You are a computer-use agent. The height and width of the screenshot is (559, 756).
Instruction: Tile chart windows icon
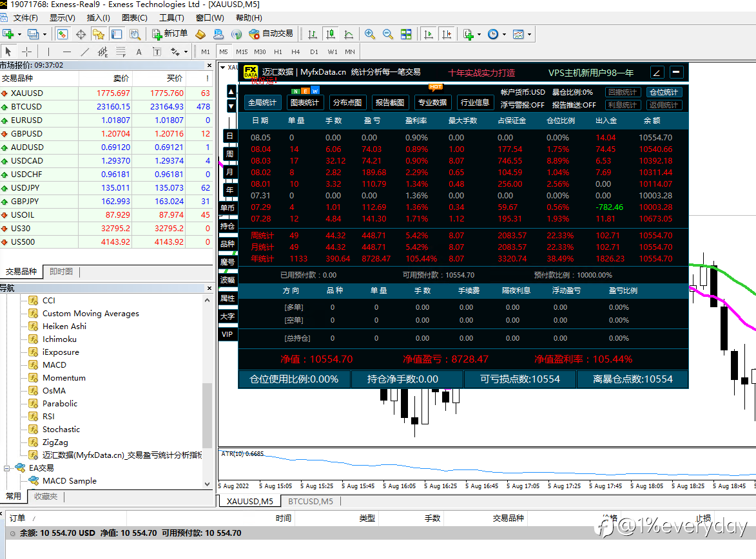[x=407, y=34]
